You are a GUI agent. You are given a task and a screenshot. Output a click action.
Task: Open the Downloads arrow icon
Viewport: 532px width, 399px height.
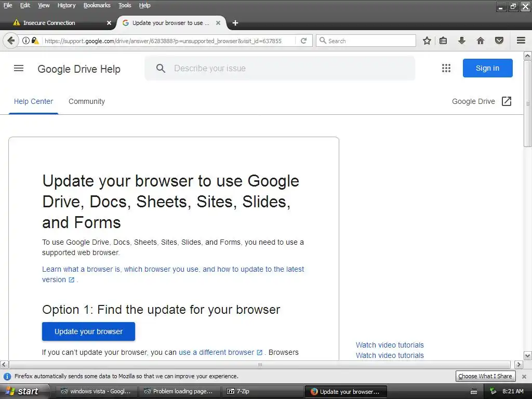[462, 41]
